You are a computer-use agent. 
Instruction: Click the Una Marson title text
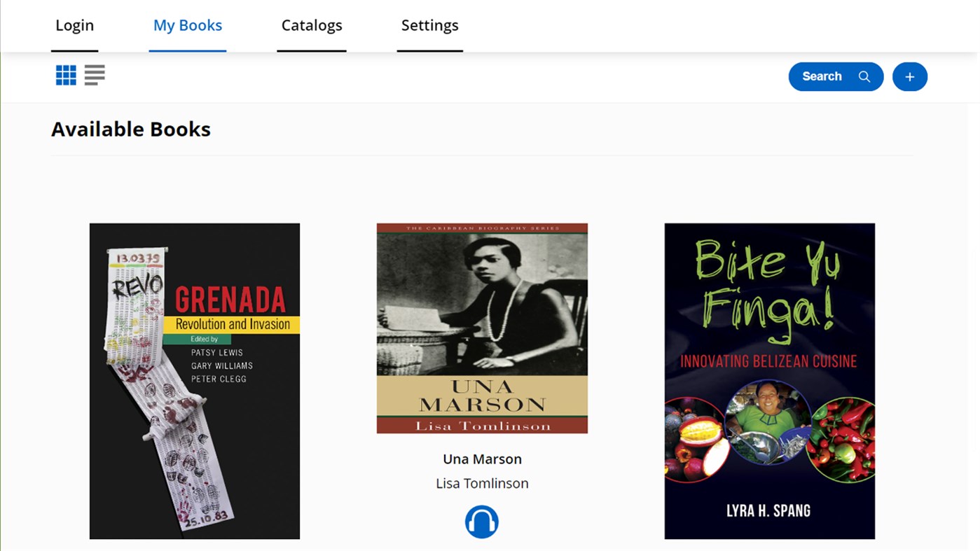pos(481,459)
